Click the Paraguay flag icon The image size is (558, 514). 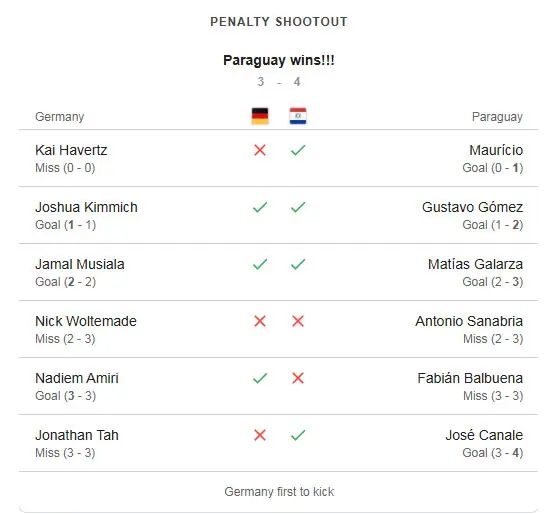pos(298,116)
